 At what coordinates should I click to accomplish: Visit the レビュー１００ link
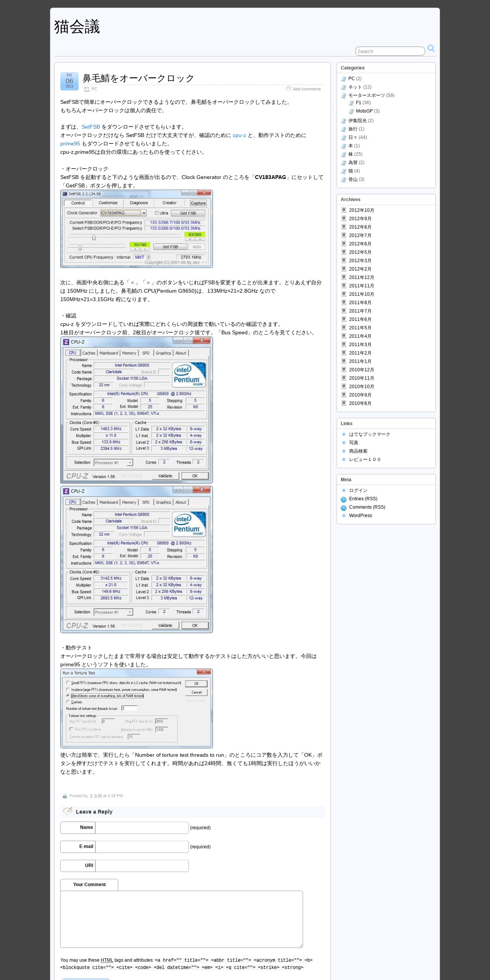point(365,459)
